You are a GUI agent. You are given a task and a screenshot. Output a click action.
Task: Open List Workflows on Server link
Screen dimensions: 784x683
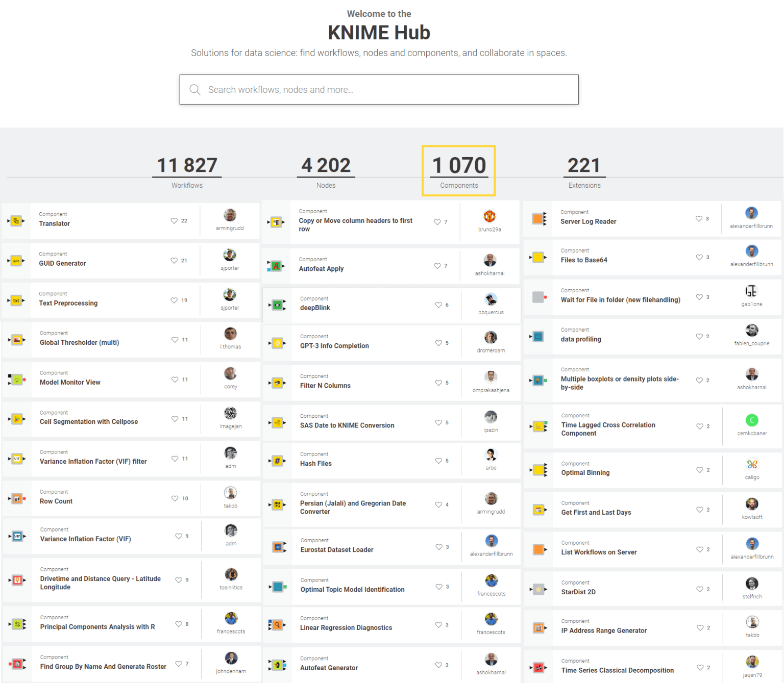[599, 552]
